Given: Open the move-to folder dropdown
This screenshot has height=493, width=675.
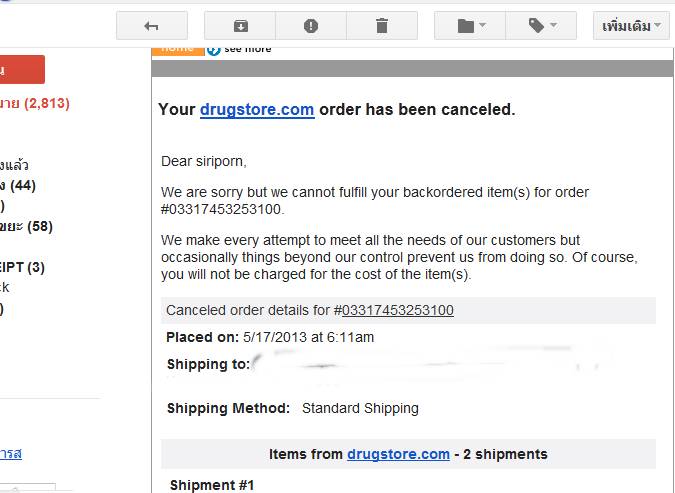Looking at the screenshot, I should (470, 26).
